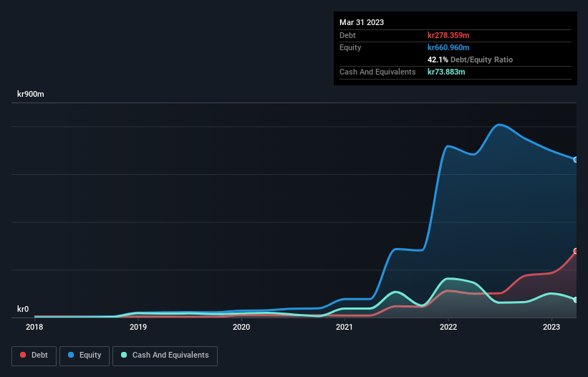588x377 pixels.
Task: Click the 42.1% Debt/Equity Ratio text
Action: pyautogui.click(x=471, y=59)
